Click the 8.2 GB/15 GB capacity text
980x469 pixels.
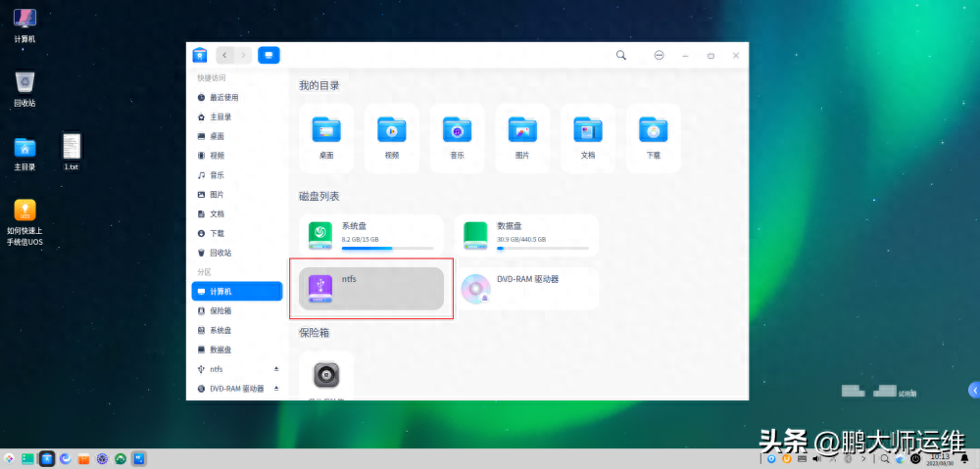click(x=360, y=239)
